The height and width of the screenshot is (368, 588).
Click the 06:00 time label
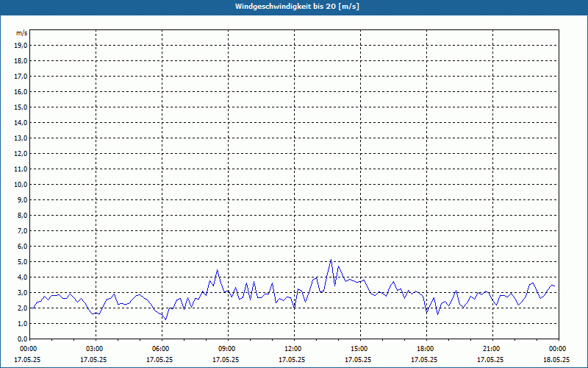click(x=162, y=349)
